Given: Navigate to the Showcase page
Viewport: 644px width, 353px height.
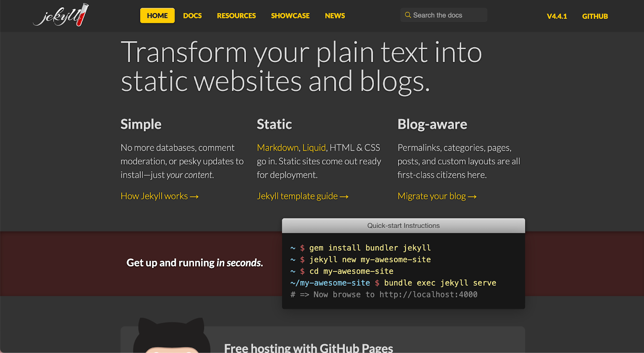Looking at the screenshot, I should click(x=290, y=16).
